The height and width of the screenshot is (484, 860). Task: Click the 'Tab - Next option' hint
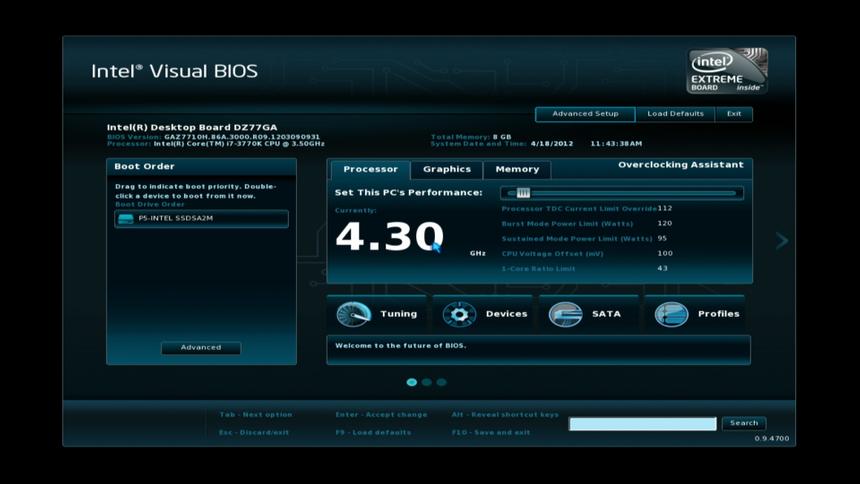click(256, 415)
